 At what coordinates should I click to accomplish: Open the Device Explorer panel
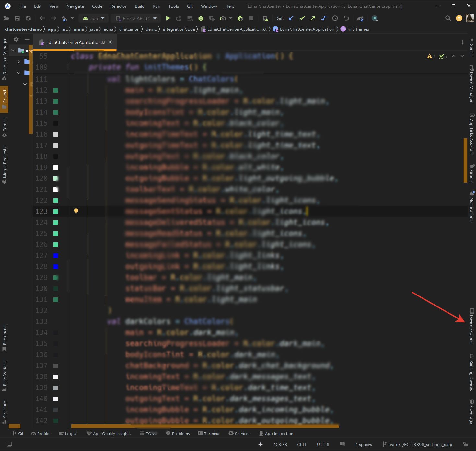[471, 324]
